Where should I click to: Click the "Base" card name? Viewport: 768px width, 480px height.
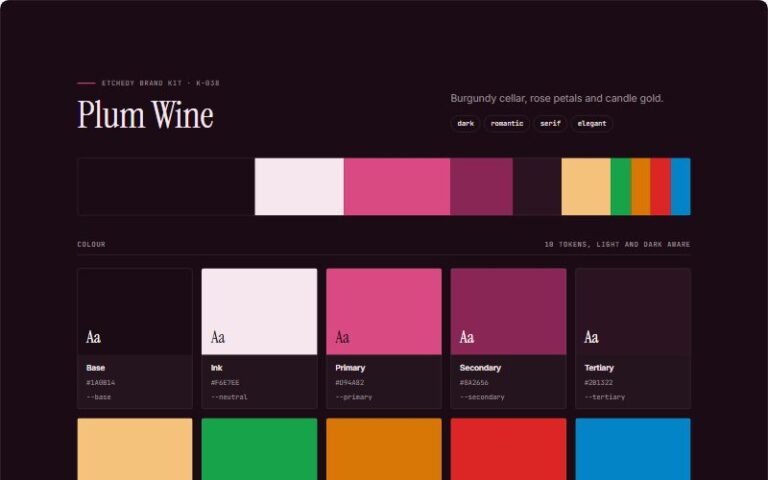(x=96, y=368)
